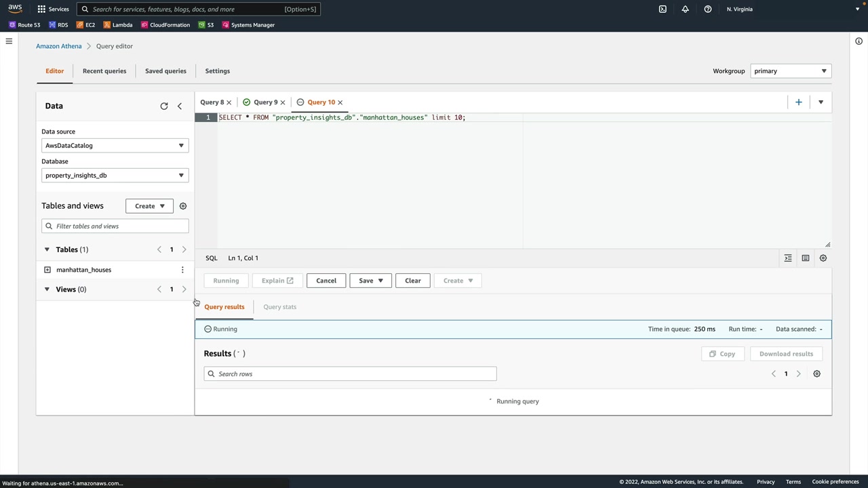
Task: Open the Database dropdown
Action: 115,176
